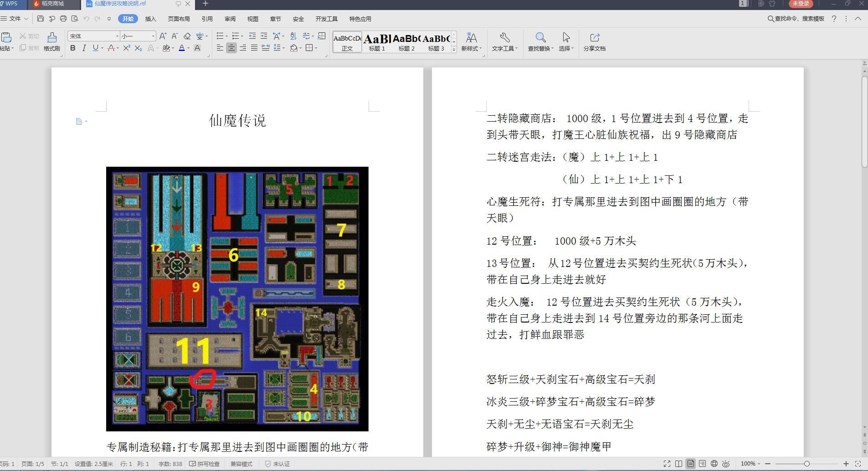This screenshot has height=471, width=868.
Task: Increase font size with A+ icon
Action: (163, 36)
